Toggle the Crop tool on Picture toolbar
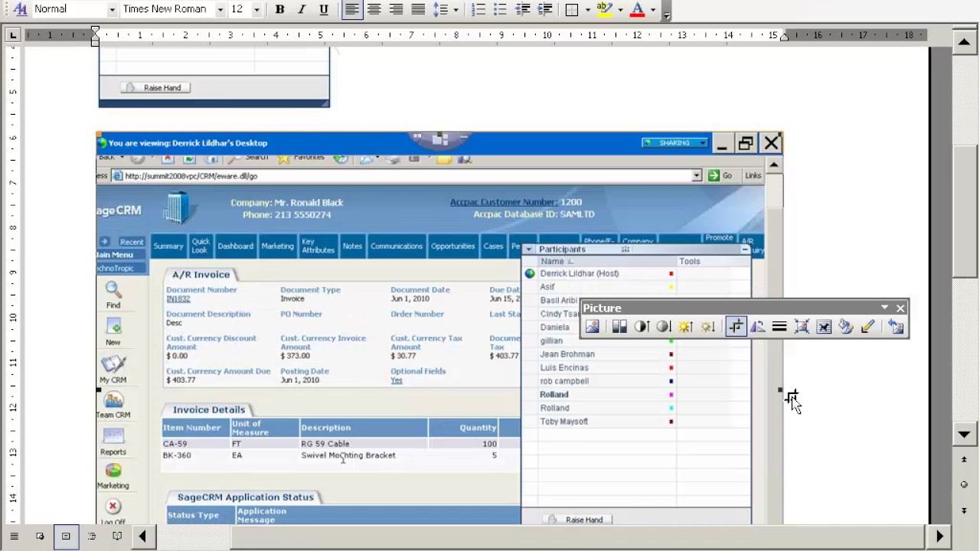Screen dimensions: 980x551 pyautogui.click(x=735, y=327)
